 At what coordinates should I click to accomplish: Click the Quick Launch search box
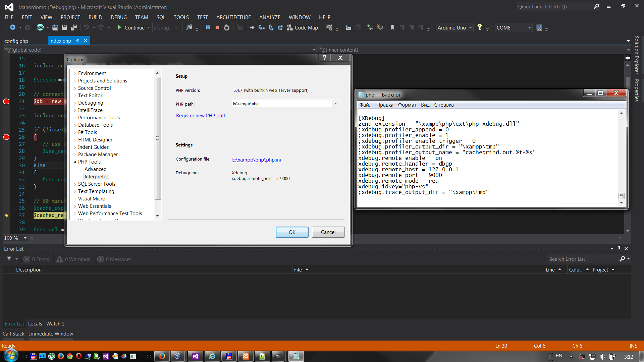coord(554,6)
